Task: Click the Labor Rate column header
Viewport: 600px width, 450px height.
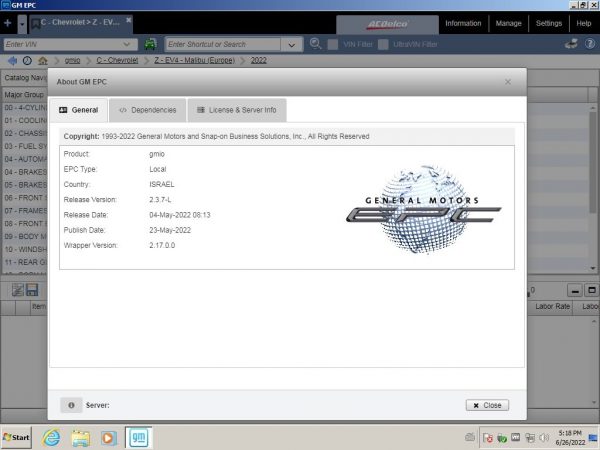Action: click(x=552, y=307)
